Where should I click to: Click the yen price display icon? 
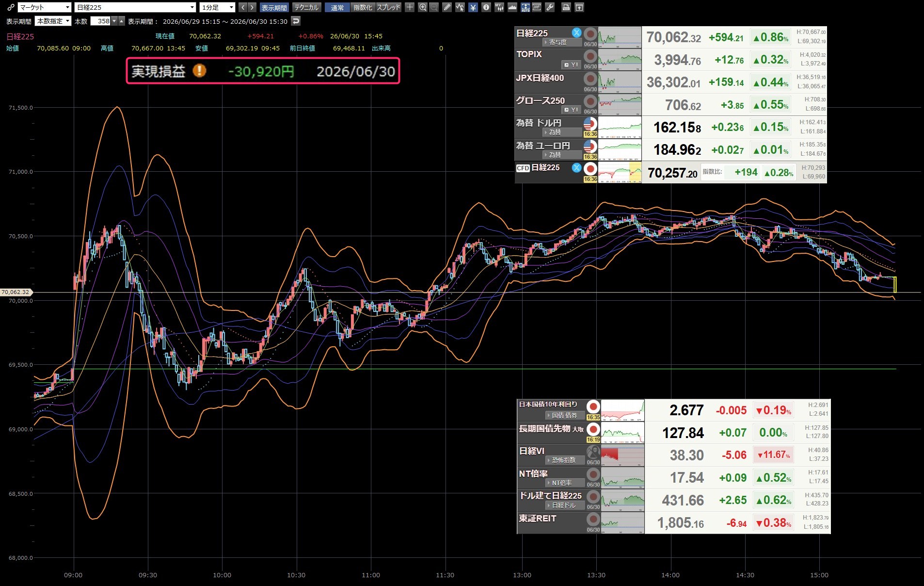(473, 7)
